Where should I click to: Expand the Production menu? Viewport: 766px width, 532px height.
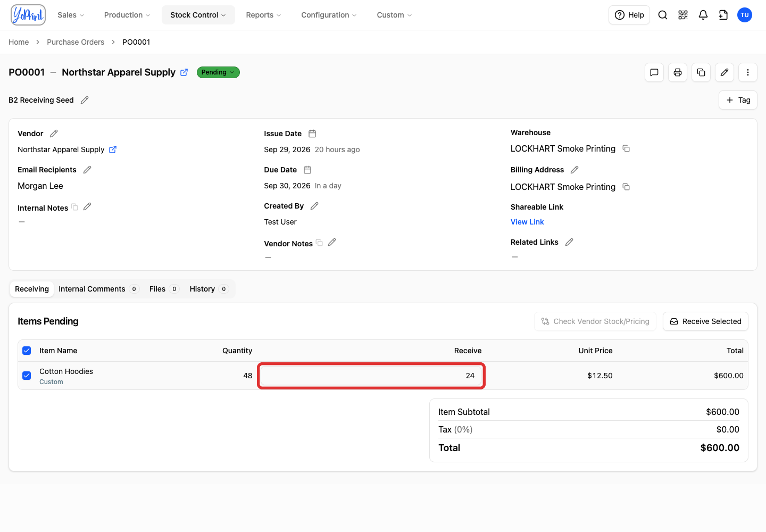127,15
